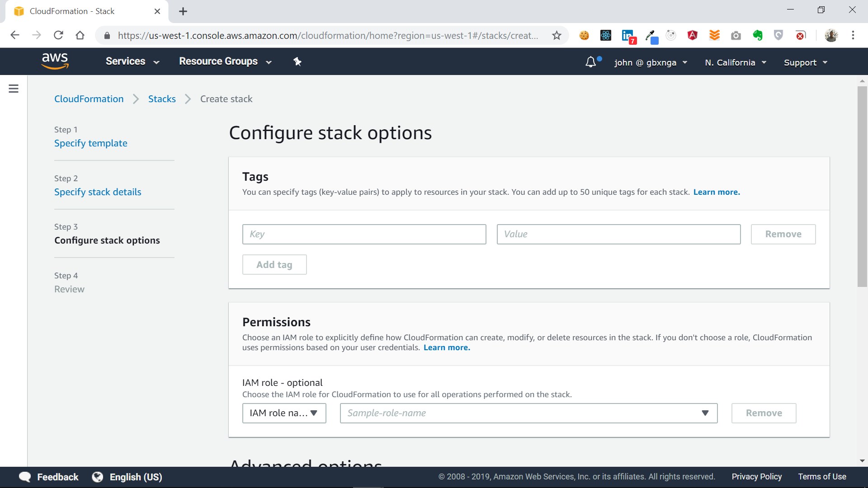868x488 pixels.
Task: Open the LinkedIn extension icon
Action: [628, 36]
